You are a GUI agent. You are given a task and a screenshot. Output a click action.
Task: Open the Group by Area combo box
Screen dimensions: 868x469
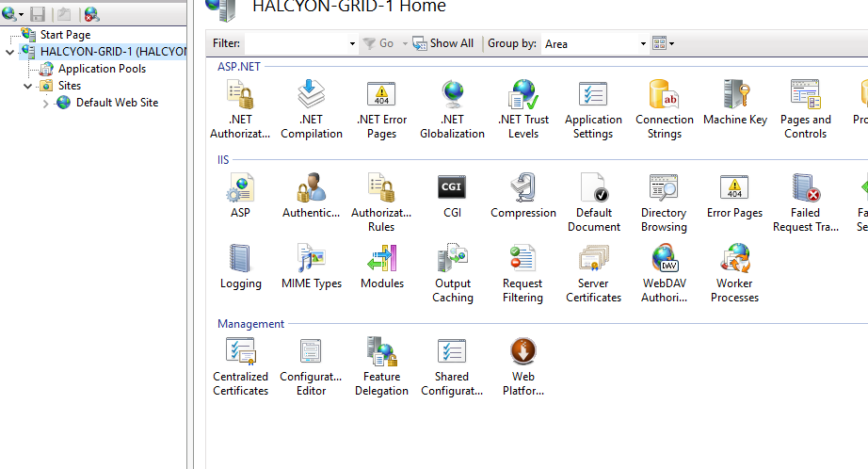[594, 43]
